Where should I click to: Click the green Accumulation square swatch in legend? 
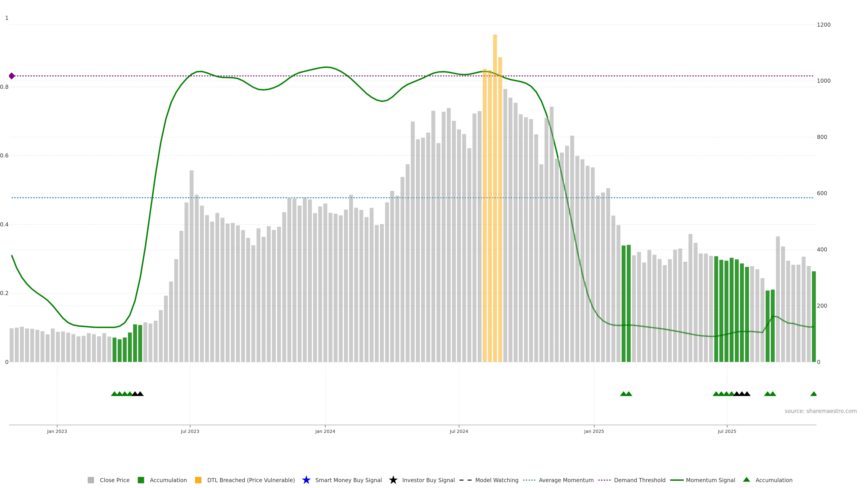click(x=141, y=480)
